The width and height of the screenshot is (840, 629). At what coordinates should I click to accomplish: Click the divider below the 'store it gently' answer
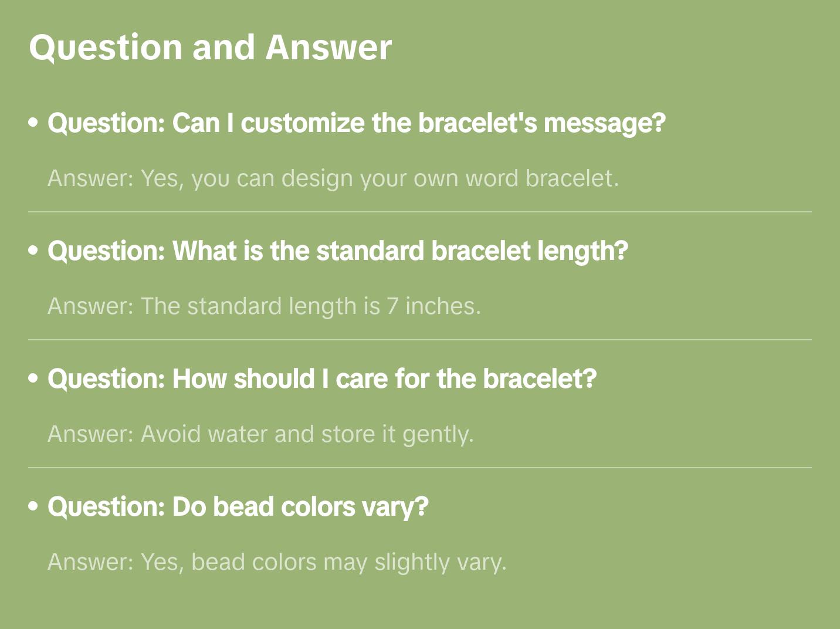pos(420,468)
